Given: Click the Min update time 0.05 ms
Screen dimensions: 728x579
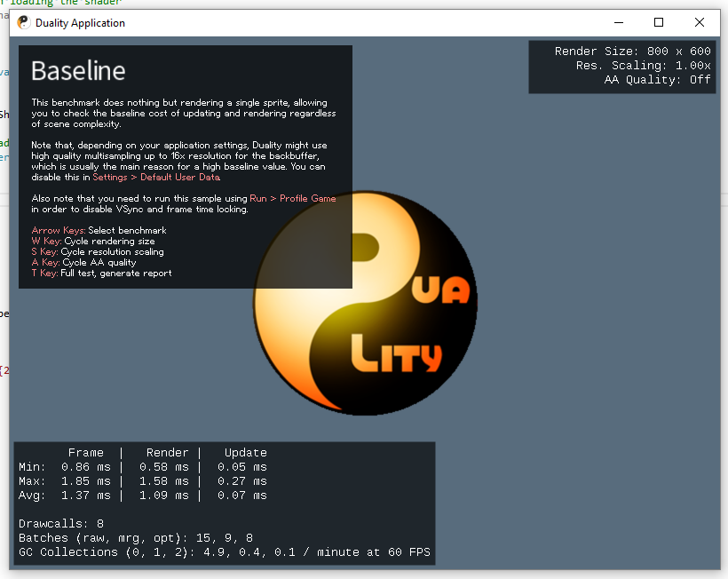Looking at the screenshot, I should 241,467.
